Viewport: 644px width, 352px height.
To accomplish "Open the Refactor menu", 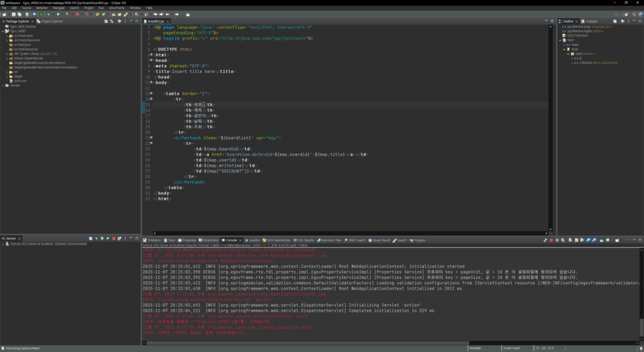I will pyautogui.click(x=42, y=8).
